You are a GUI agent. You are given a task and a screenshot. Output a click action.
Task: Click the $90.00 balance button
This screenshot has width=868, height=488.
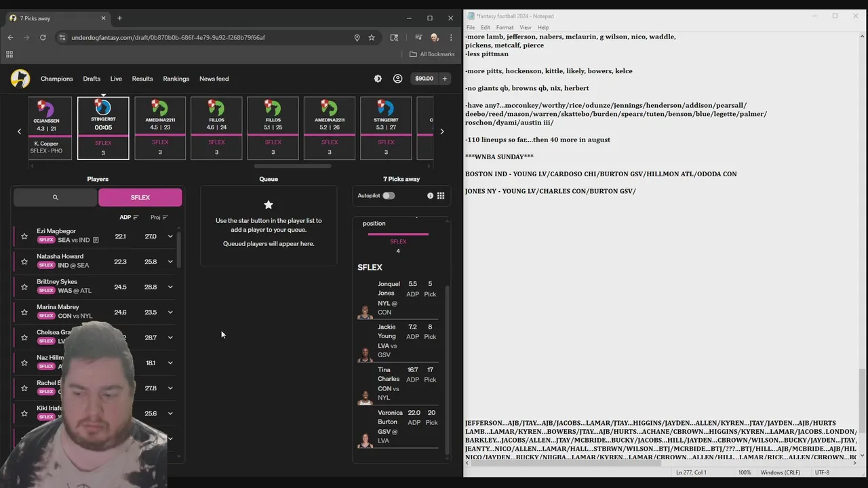click(x=424, y=79)
